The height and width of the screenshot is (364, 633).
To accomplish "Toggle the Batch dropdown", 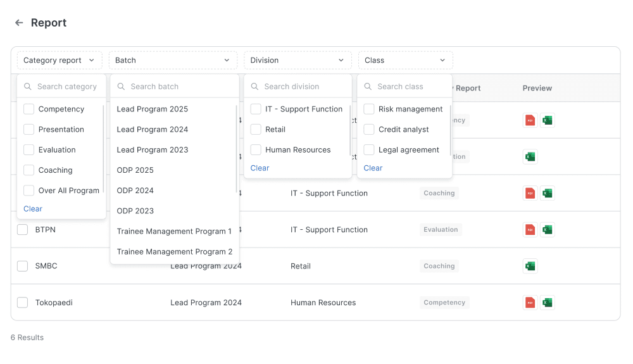I will pos(173,60).
